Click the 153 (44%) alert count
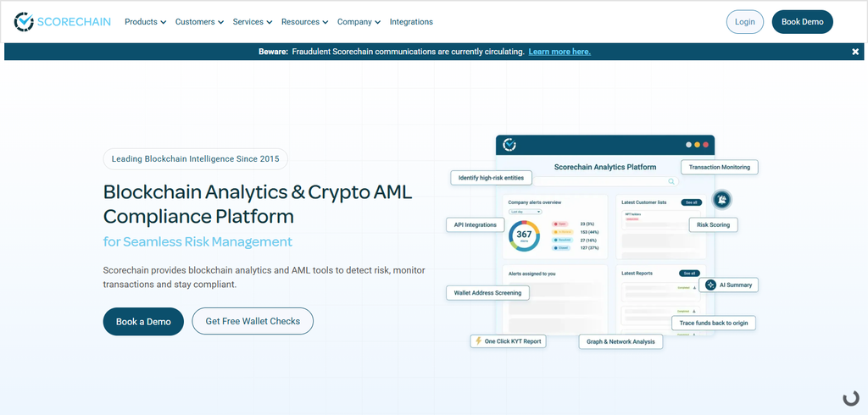 click(x=589, y=232)
